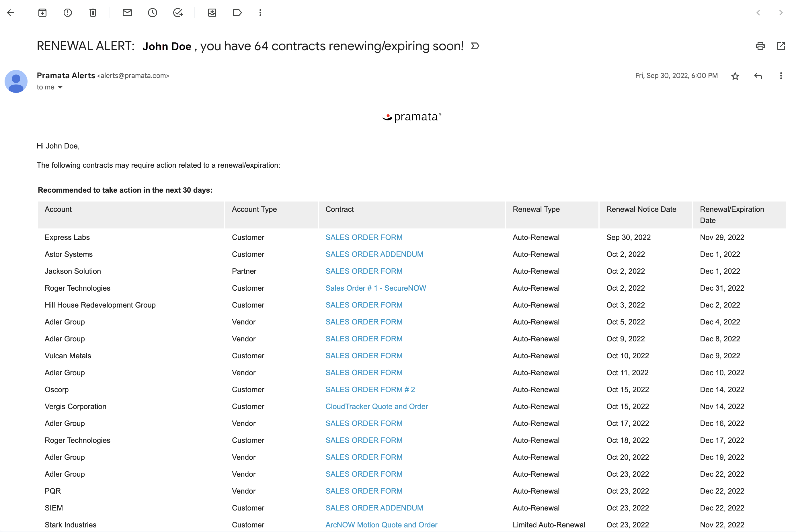This screenshot has height=532, width=796.
Task: Add this email to Tasks
Action: (178, 13)
